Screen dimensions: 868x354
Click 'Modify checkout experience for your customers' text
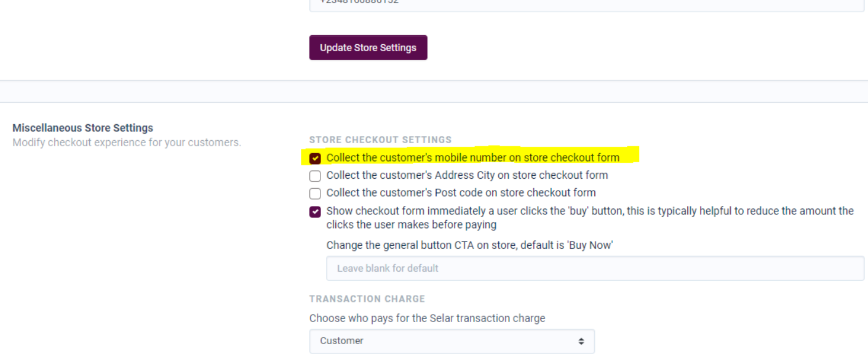(127, 143)
